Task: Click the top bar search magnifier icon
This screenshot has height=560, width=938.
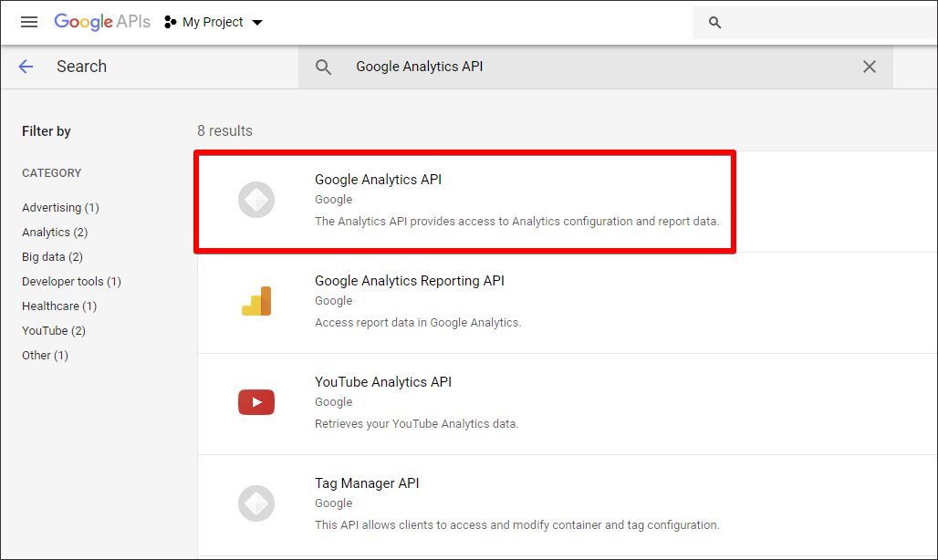Action: (x=714, y=23)
